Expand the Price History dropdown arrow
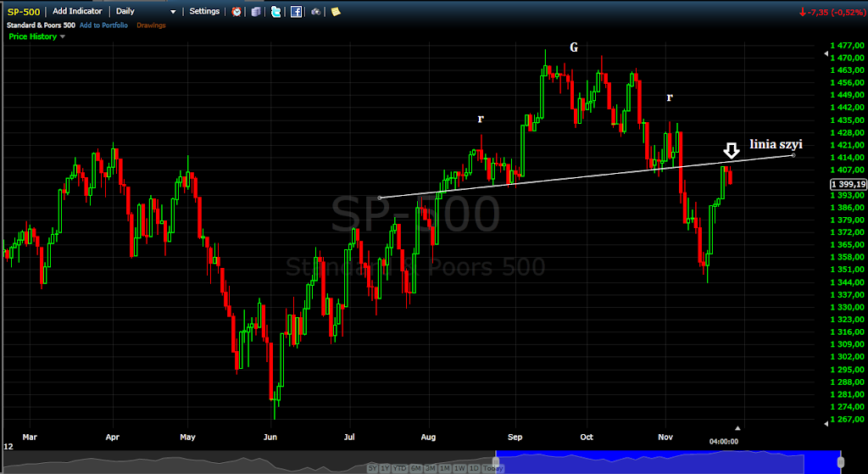The height and width of the screenshot is (474, 868). coord(62,36)
